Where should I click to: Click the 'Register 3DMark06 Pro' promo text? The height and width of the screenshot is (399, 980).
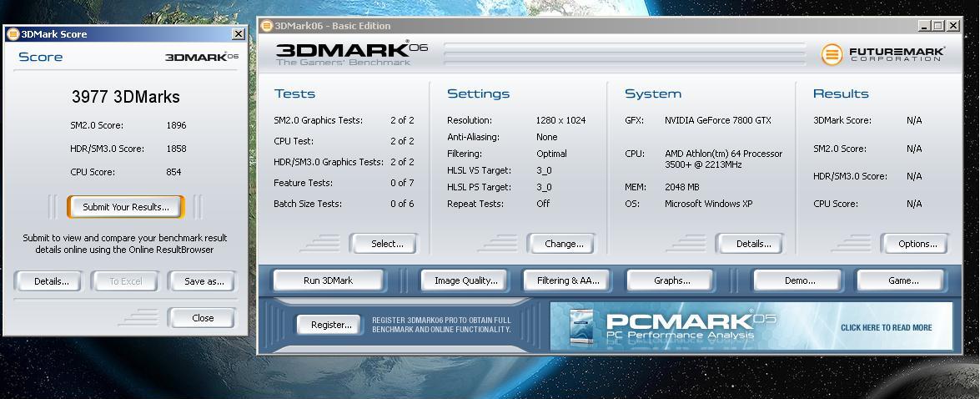pyautogui.click(x=442, y=325)
